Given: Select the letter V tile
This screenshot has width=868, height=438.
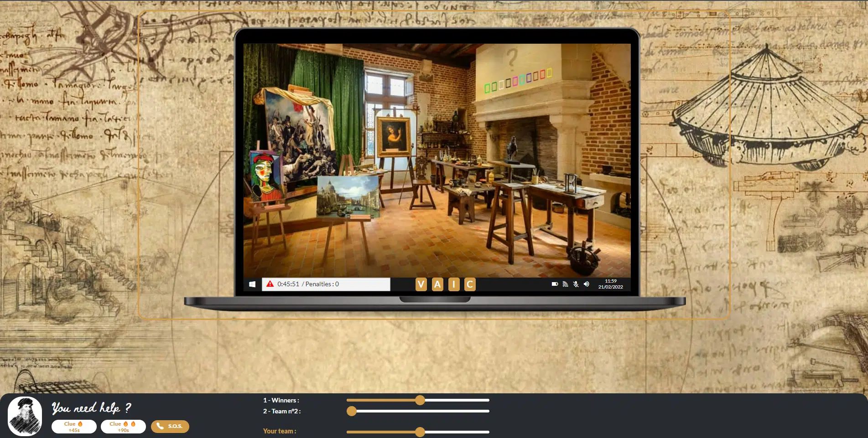Looking at the screenshot, I should coord(421,284).
